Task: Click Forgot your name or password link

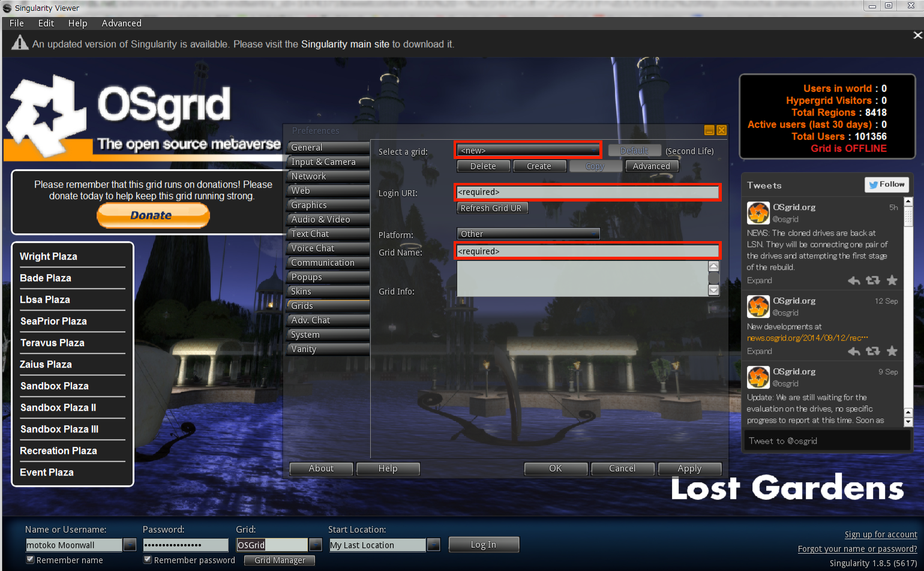Action: click(x=857, y=549)
